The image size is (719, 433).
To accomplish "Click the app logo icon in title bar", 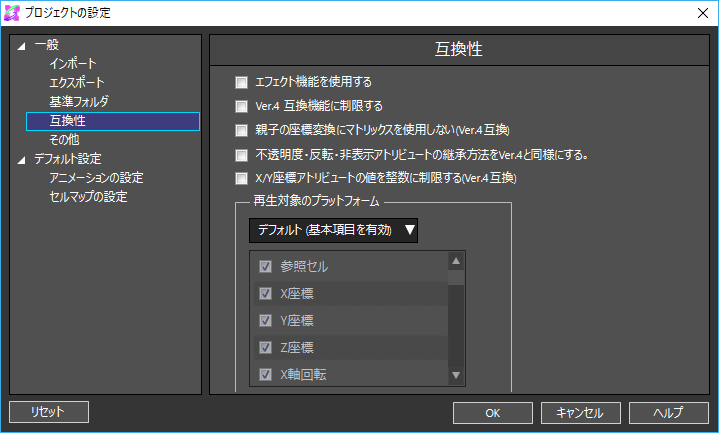I will (x=11, y=12).
